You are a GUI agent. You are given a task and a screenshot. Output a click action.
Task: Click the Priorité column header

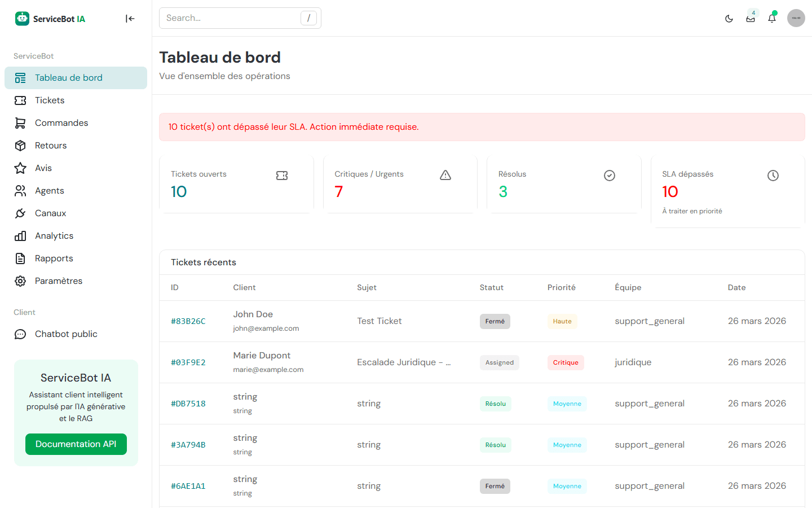click(x=562, y=287)
